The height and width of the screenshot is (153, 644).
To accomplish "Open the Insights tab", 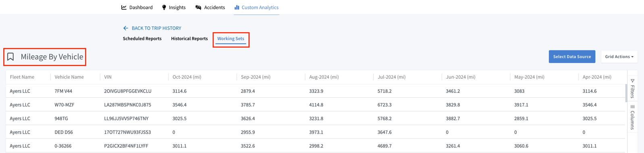I will tap(174, 7).
